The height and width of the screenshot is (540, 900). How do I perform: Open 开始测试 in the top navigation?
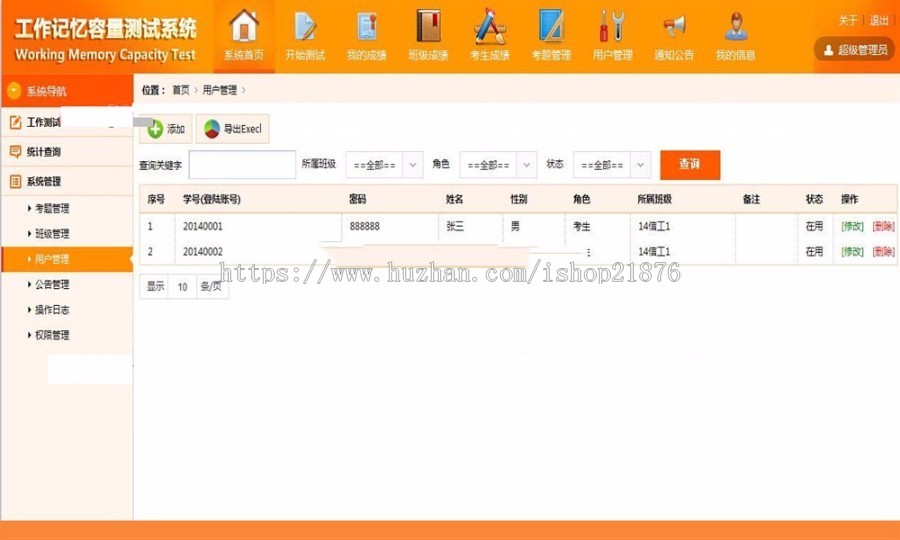pyautogui.click(x=305, y=36)
